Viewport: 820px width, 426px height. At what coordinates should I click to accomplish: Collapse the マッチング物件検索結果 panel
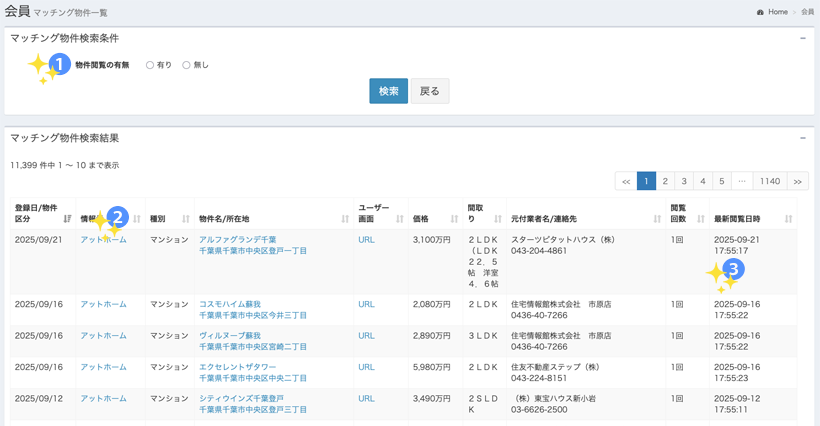pos(803,138)
